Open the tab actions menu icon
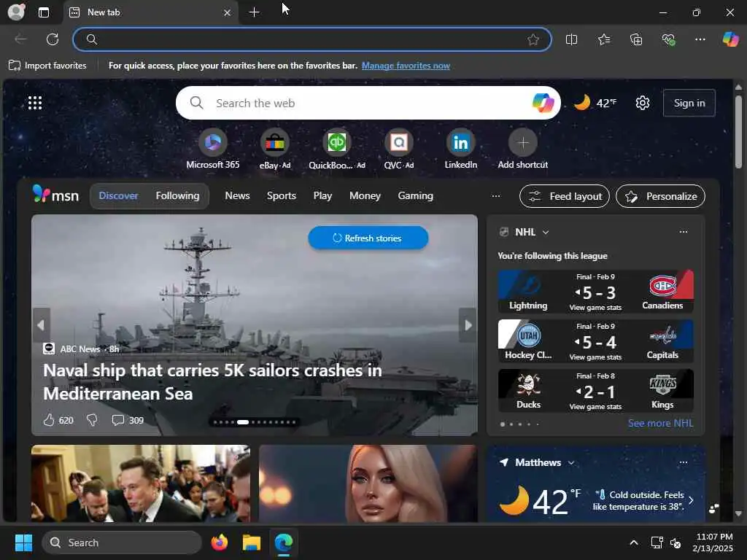Image resolution: width=747 pixels, height=560 pixels. (44, 12)
